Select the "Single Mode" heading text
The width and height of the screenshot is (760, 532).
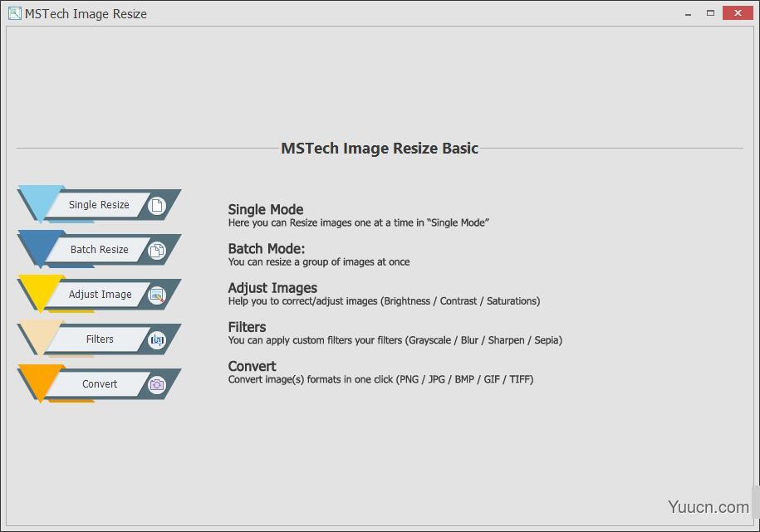tap(266, 210)
